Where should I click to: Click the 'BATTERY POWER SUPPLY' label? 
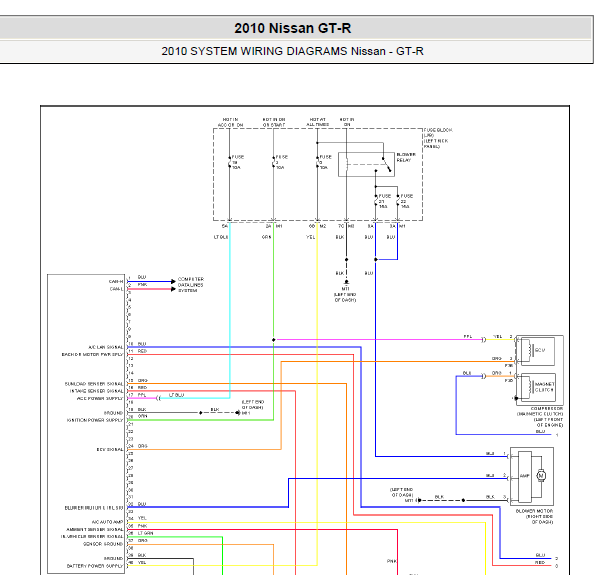pyautogui.click(x=95, y=566)
